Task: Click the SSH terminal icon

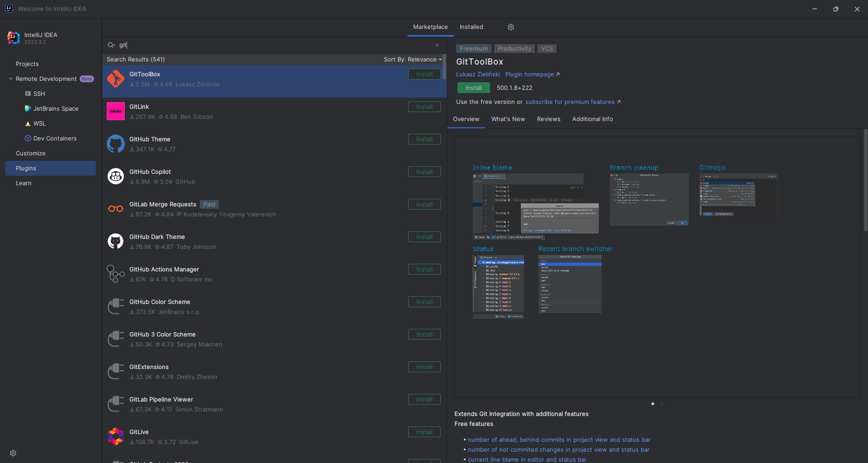Action: [x=28, y=94]
